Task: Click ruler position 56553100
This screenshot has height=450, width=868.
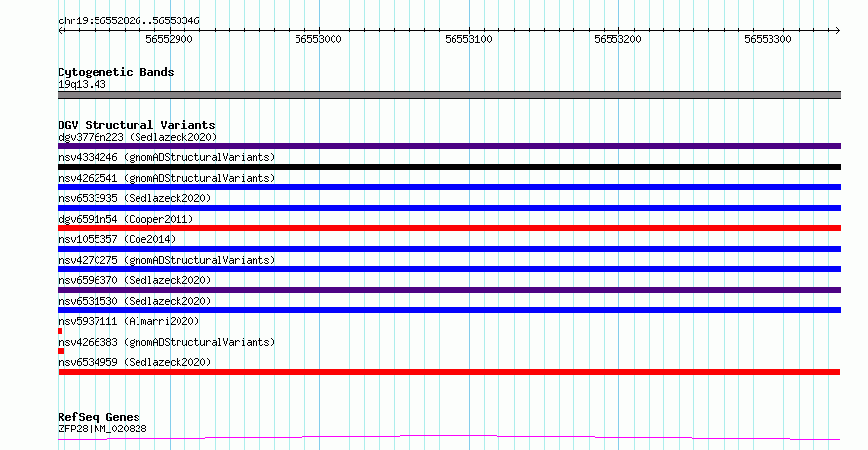Action: [x=468, y=39]
